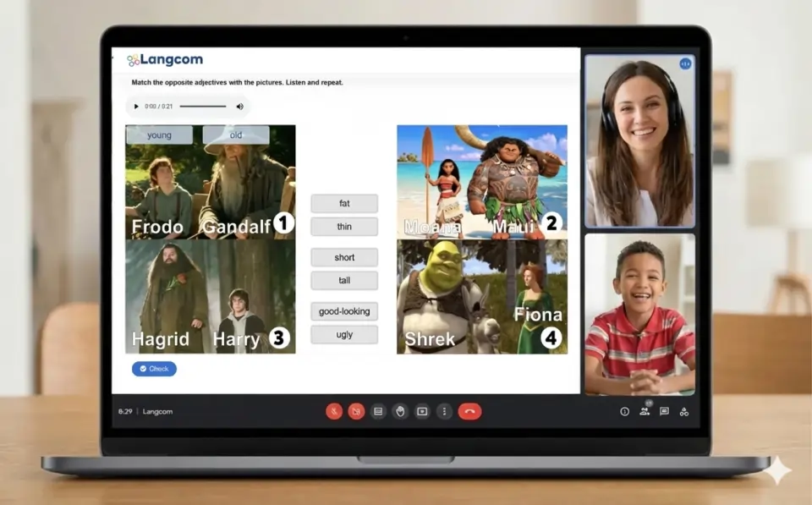Toggle captions in the call toolbar
The width and height of the screenshot is (812, 505).
pyautogui.click(x=378, y=411)
